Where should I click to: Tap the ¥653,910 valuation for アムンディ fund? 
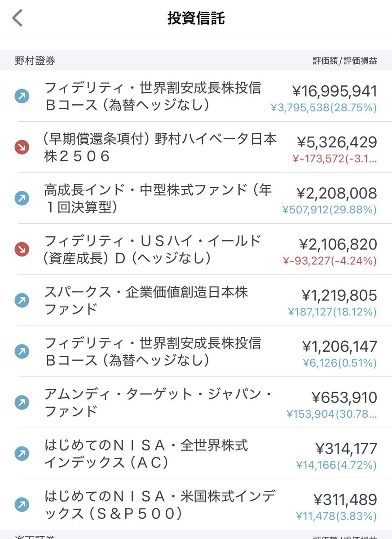[x=344, y=398]
